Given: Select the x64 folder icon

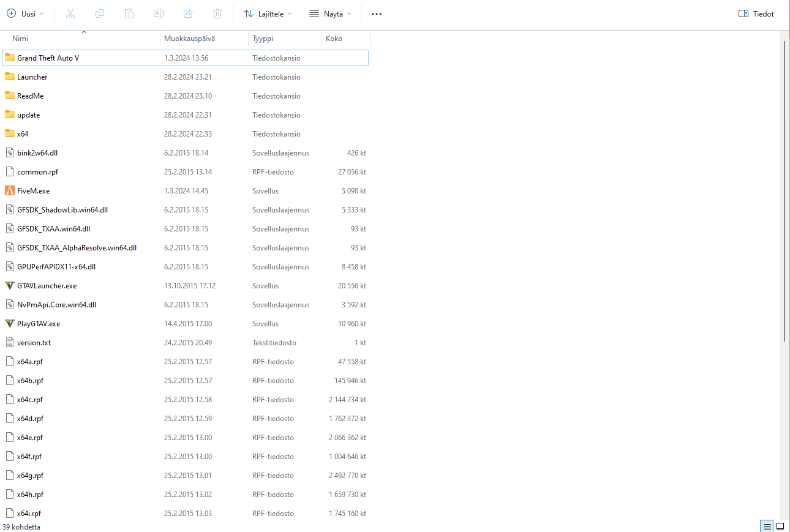Looking at the screenshot, I should click(9, 133).
